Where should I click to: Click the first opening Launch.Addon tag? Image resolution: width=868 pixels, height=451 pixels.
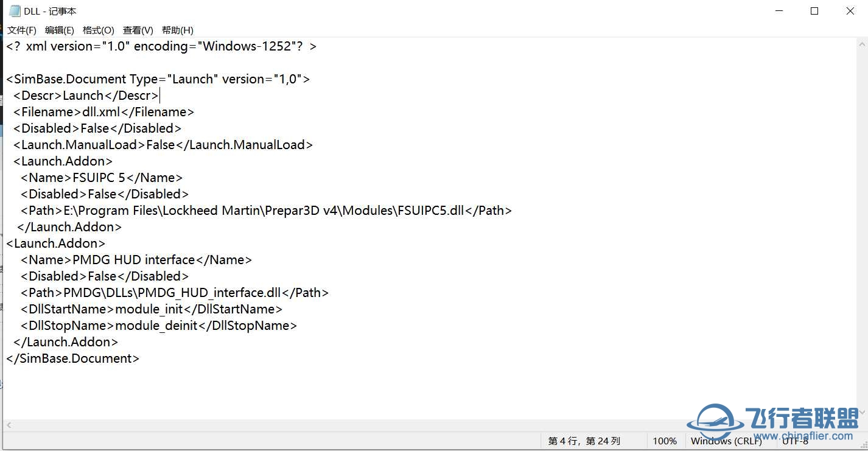pyautogui.click(x=63, y=161)
